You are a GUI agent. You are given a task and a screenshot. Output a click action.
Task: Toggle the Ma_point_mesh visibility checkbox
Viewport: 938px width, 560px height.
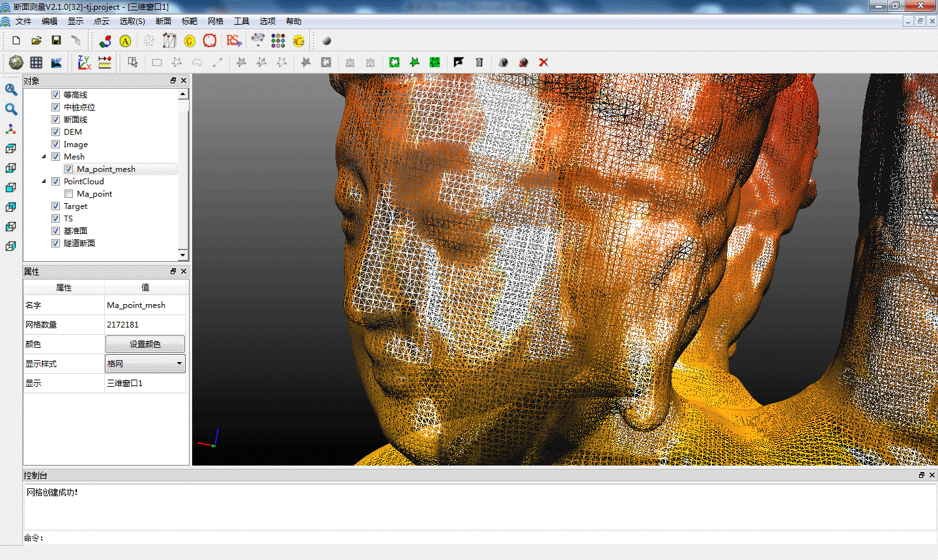tap(69, 169)
